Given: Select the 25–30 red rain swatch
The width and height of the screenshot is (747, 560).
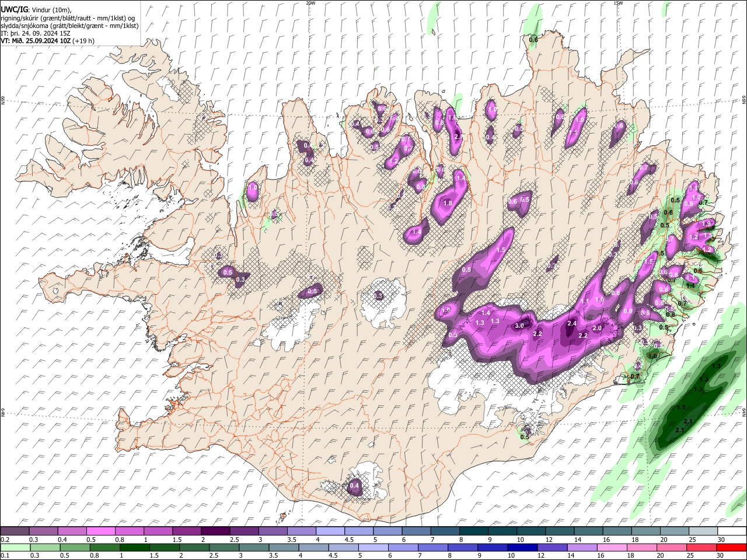Looking at the screenshot, I should tap(703, 547).
